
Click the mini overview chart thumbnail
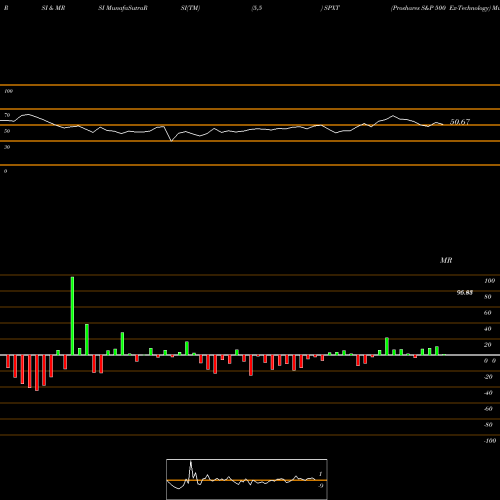coord(247,479)
